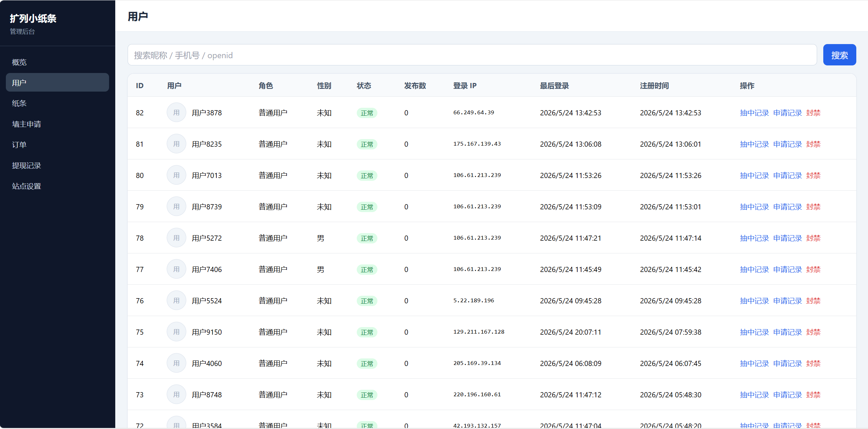
Task: Click 封禁 for 用户9150
Action: 813,332
